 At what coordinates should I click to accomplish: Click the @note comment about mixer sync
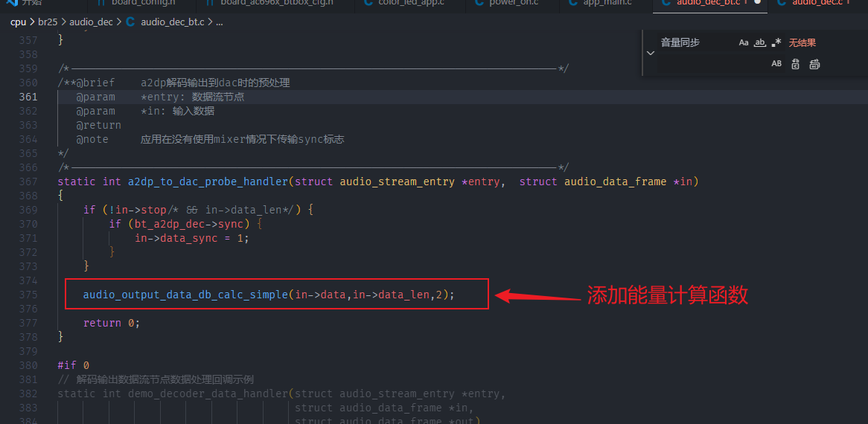tap(243, 139)
